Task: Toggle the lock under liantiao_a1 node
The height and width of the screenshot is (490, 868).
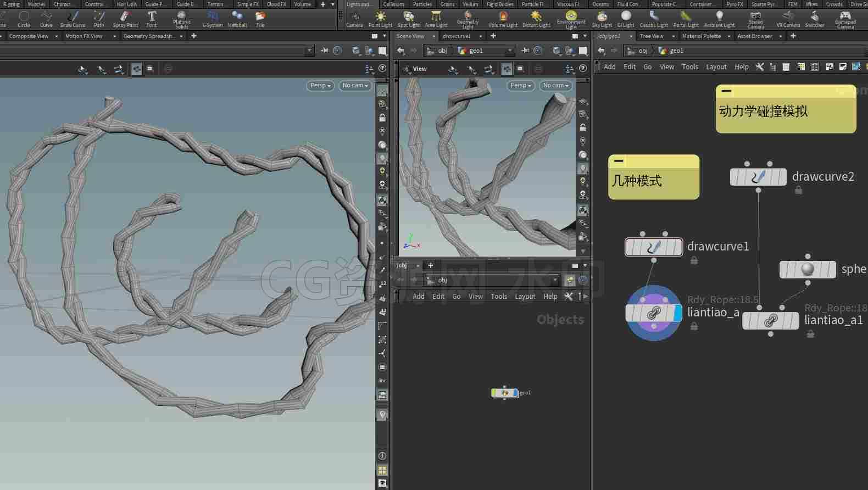Action: pyautogui.click(x=810, y=333)
